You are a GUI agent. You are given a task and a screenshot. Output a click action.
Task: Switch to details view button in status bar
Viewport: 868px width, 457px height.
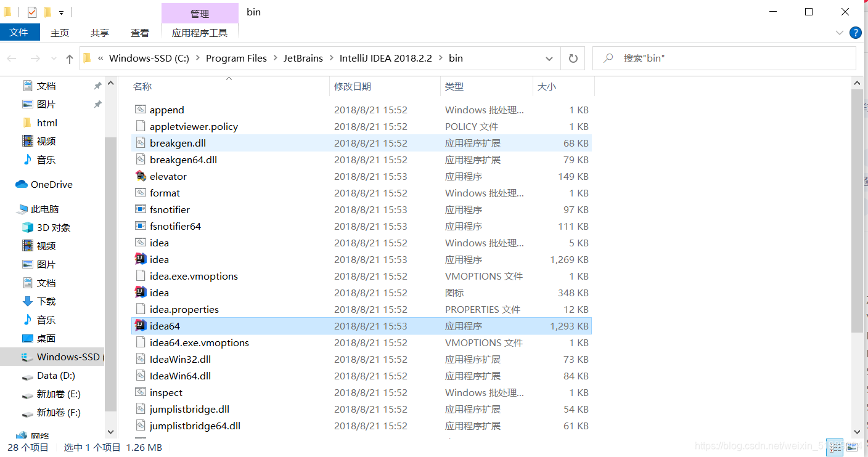point(835,447)
